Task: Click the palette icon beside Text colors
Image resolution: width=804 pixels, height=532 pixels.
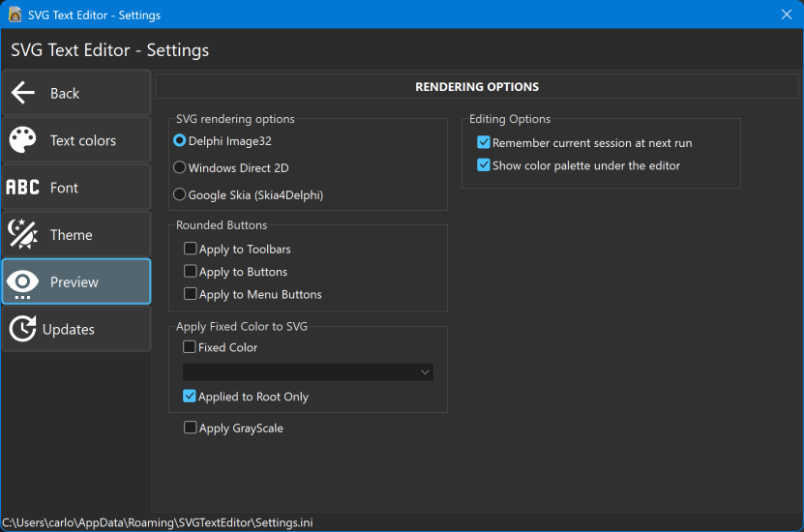Action: tap(22, 140)
